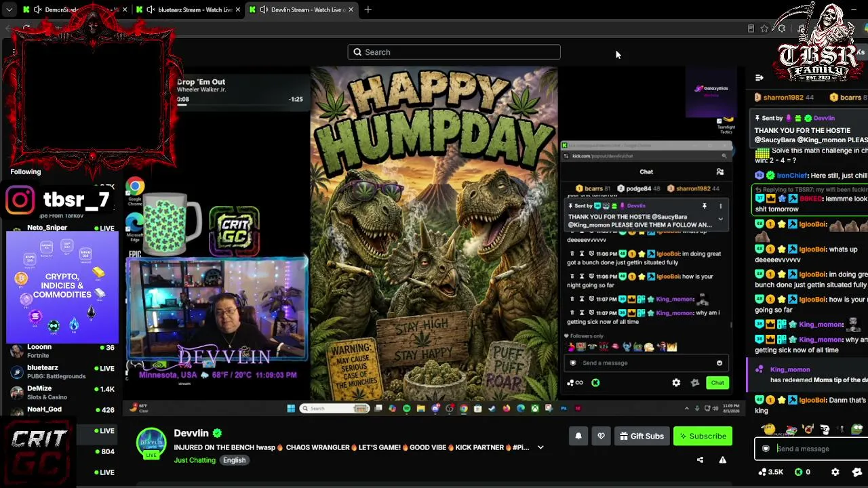Click the Microsoft Edge desktop shortcut in stream

pyautogui.click(x=135, y=226)
